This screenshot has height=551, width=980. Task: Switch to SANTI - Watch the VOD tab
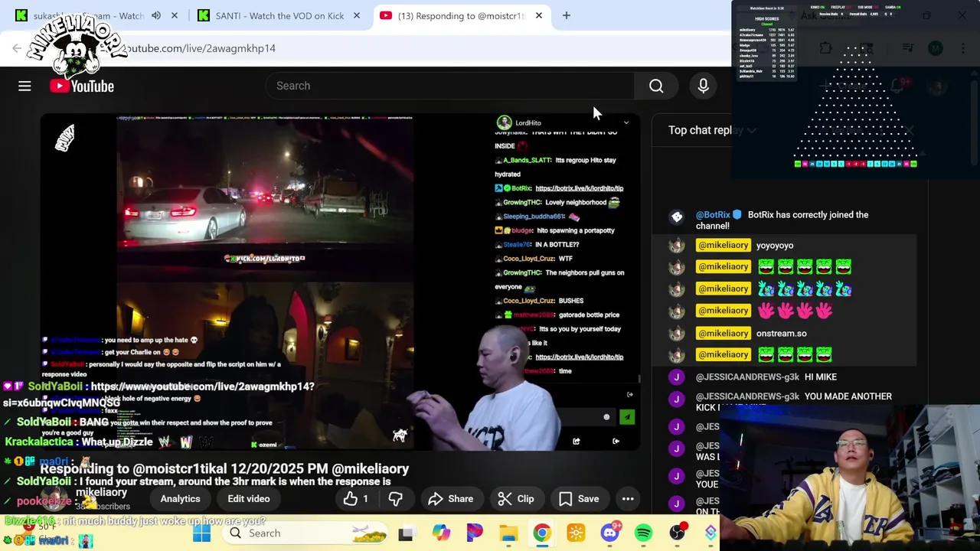click(279, 15)
